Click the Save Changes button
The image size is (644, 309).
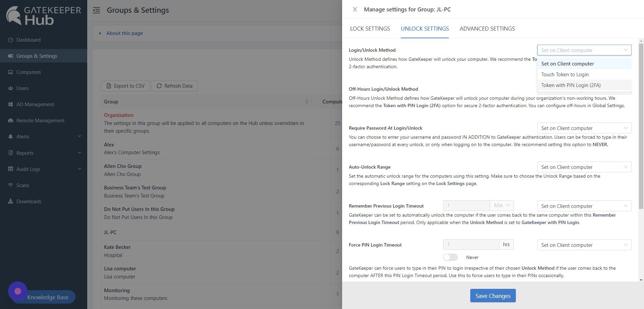[493, 296]
